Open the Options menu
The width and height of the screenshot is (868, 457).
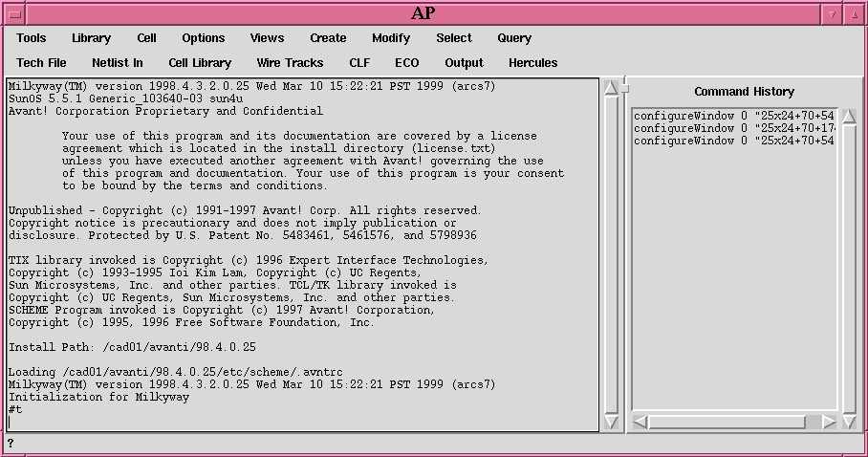click(x=204, y=38)
